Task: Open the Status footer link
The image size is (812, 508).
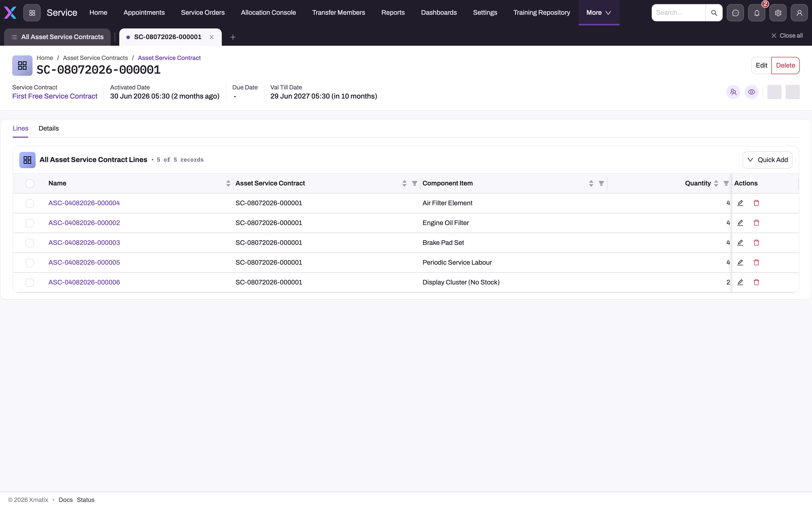Action: (86, 500)
